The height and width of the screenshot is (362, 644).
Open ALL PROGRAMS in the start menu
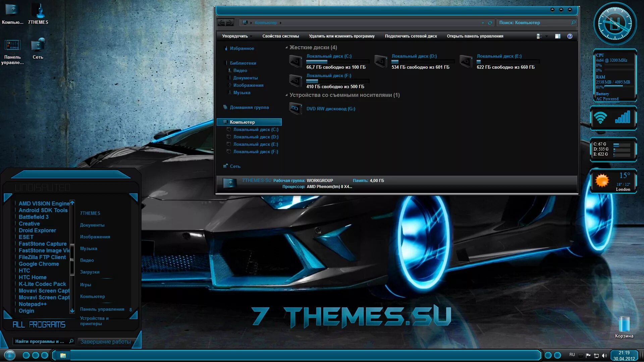click(39, 324)
